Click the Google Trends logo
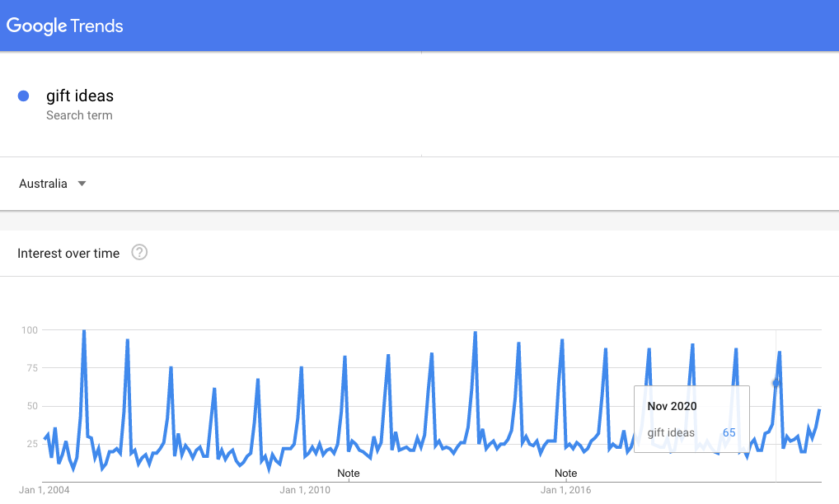This screenshot has height=504, width=839. 65,26
